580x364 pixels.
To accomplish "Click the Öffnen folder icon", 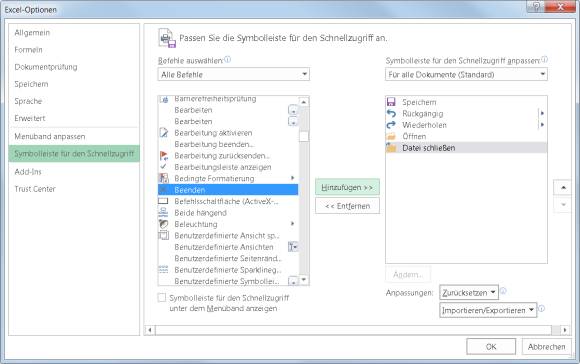I will pyautogui.click(x=391, y=136).
